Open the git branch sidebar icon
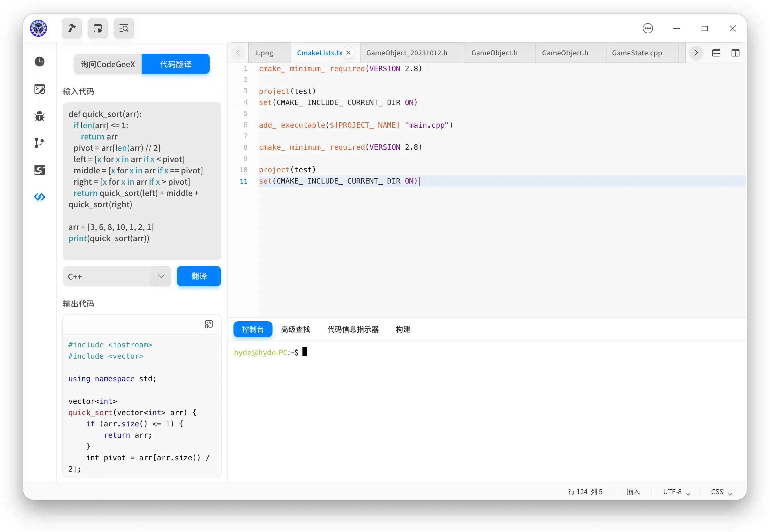This screenshot has width=770, height=532. [x=39, y=143]
